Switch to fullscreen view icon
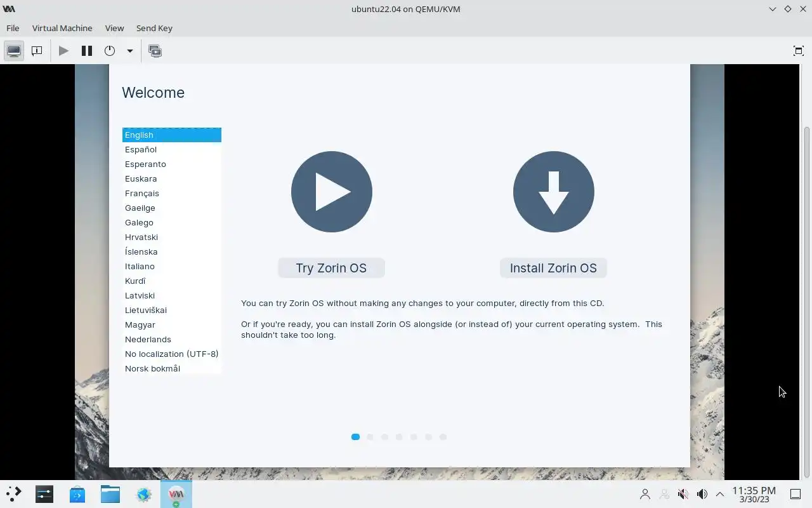 [x=799, y=51]
